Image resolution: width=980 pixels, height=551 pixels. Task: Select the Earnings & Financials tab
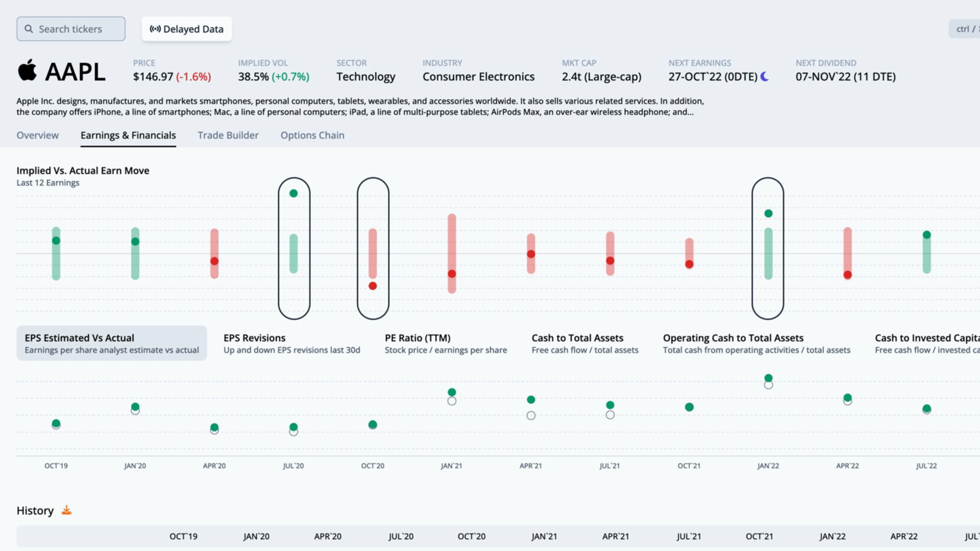tap(128, 135)
